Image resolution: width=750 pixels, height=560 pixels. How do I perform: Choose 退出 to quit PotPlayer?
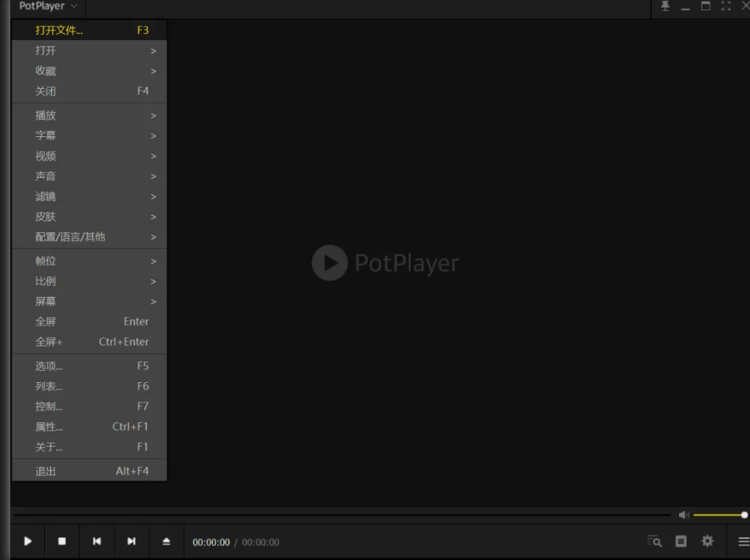pyautogui.click(x=90, y=471)
